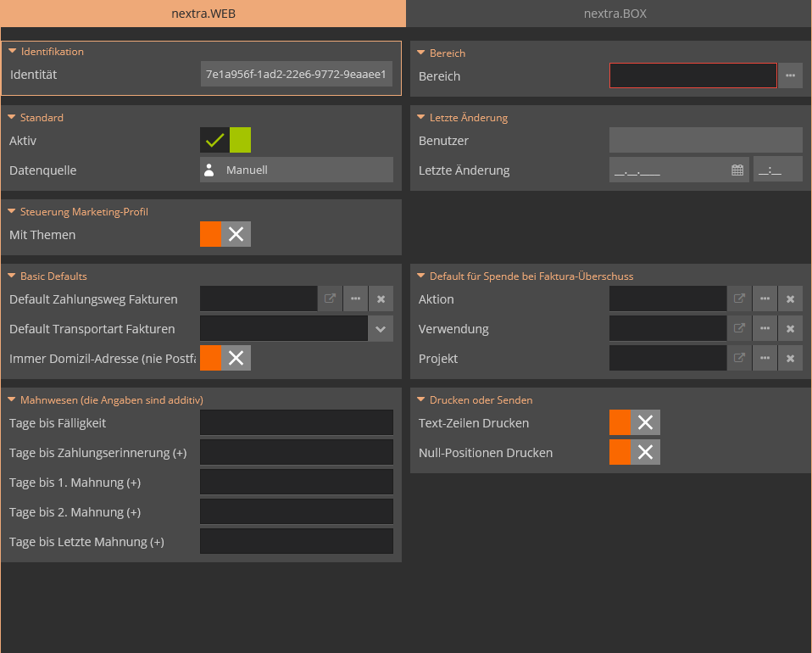The image size is (812, 653).
Task: Click the Datenquelle Manuell field
Action: [x=297, y=170]
